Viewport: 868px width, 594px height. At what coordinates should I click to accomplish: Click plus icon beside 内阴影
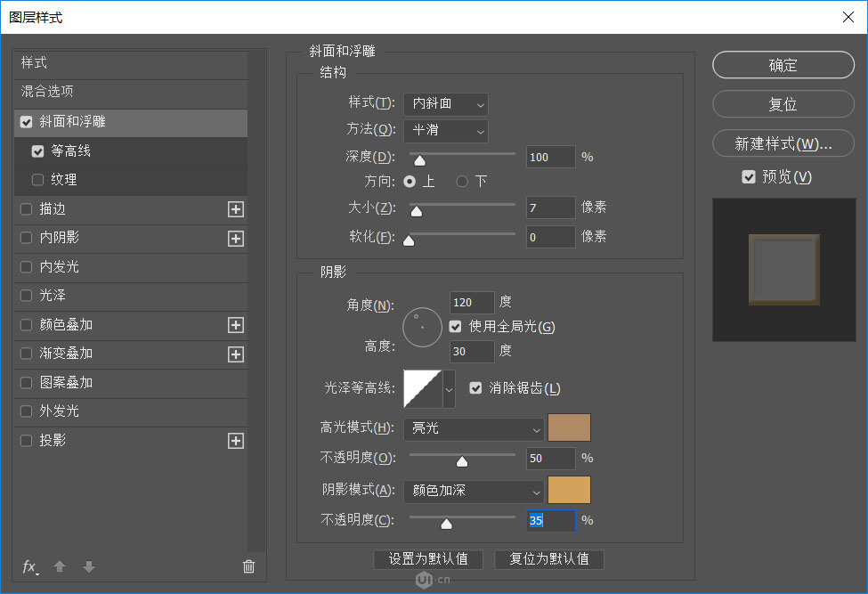(x=236, y=239)
